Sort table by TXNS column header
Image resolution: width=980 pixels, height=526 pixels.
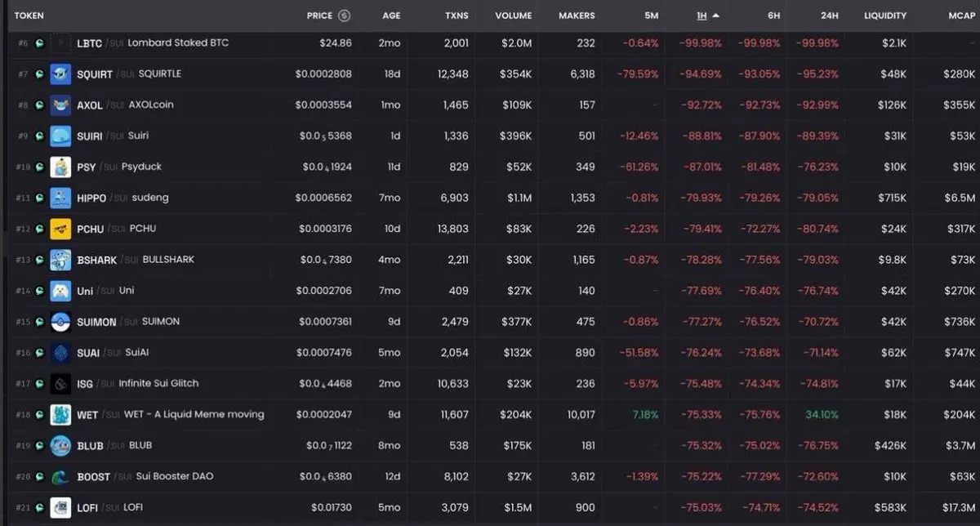pyautogui.click(x=457, y=16)
